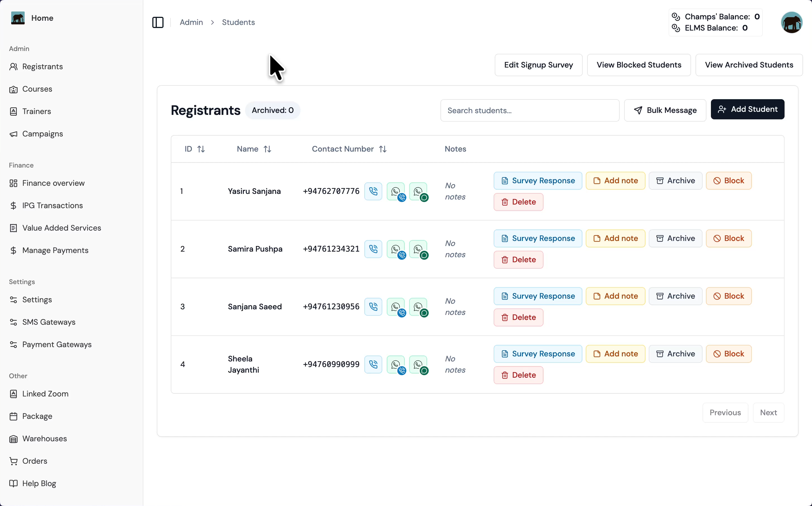Click the Search students field
This screenshot has height=506, width=812.
pos(530,110)
